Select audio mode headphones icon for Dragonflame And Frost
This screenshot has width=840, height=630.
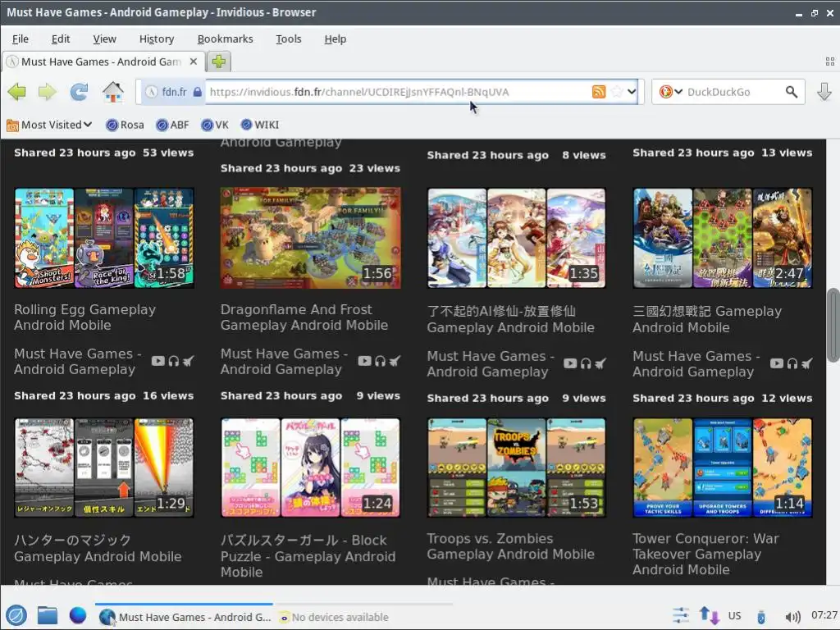380,362
